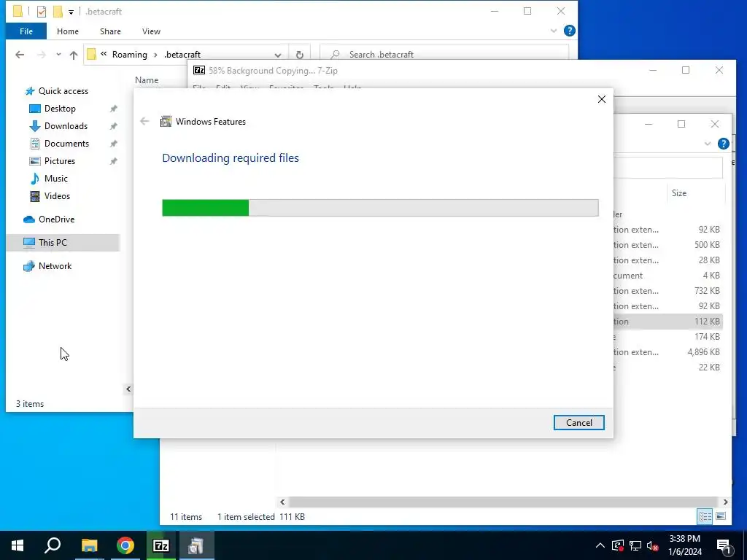Image resolution: width=747 pixels, height=560 pixels.
Task: Refresh the .betacraft folder
Action: (300, 55)
